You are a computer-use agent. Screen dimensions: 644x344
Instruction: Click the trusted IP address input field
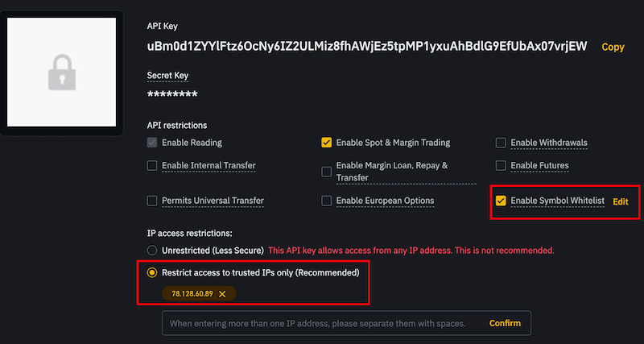click(322, 323)
